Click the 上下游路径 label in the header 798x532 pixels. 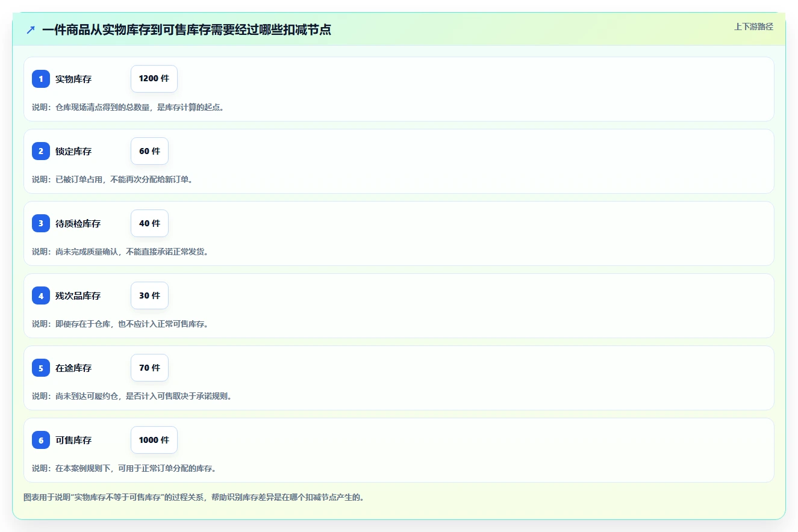753,26
